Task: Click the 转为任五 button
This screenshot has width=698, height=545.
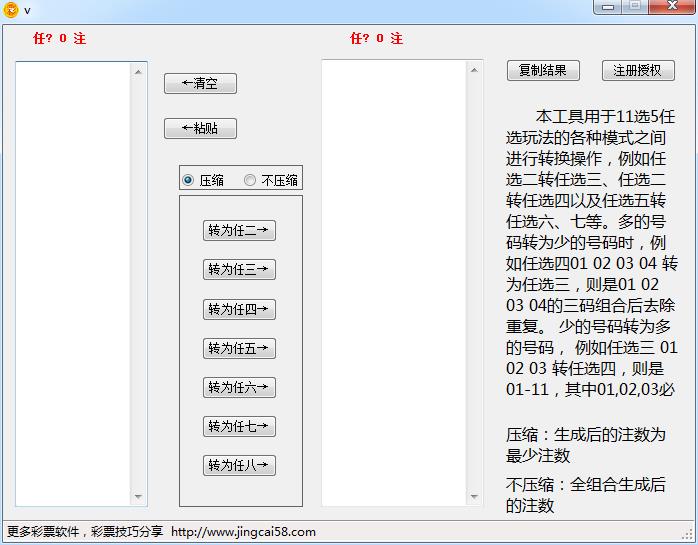Action: coord(239,348)
